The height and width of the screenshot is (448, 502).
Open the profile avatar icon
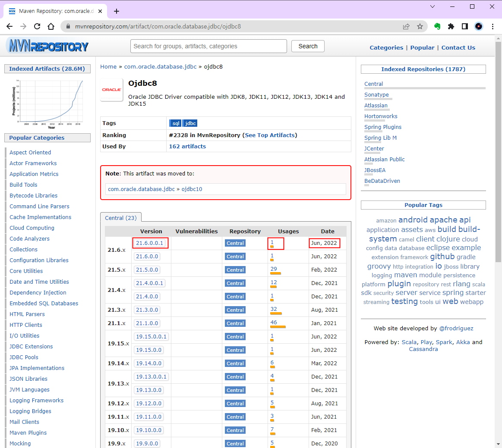coord(479,27)
